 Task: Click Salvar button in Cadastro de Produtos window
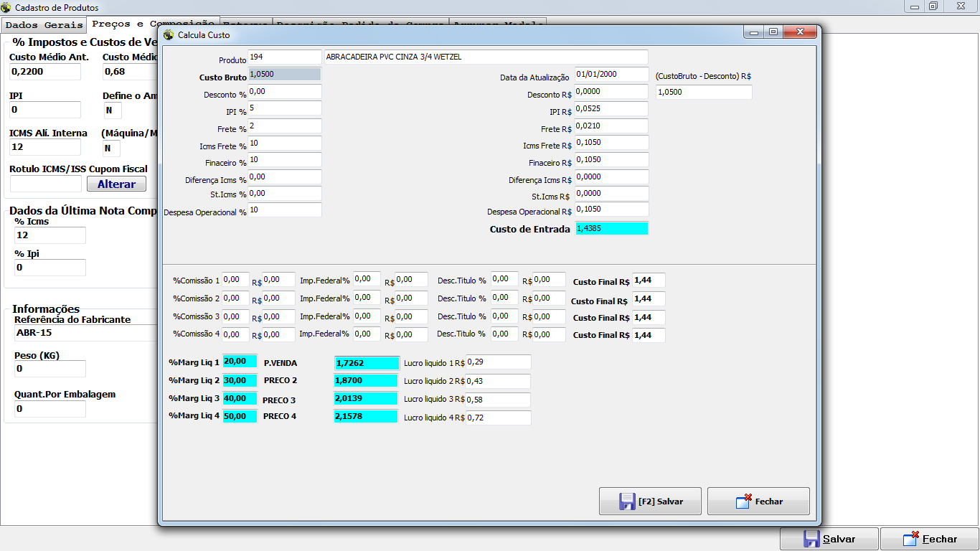click(829, 539)
